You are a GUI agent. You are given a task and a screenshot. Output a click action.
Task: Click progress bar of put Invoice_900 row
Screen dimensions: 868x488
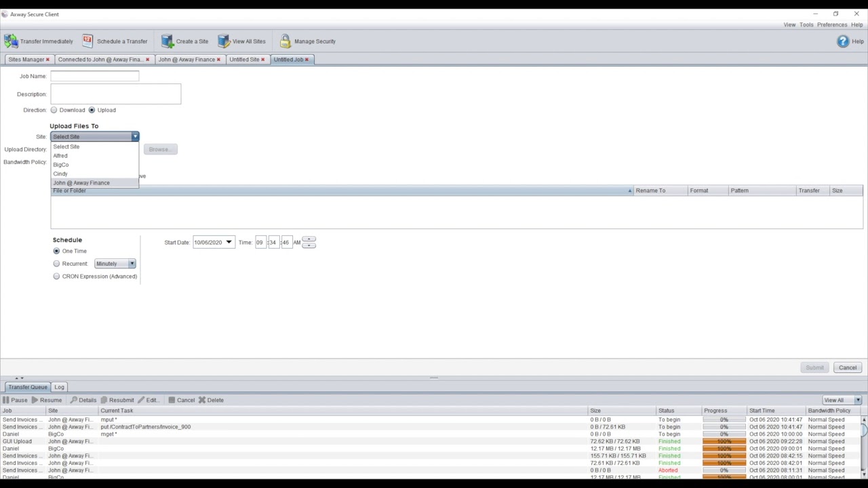click(724, 427)
